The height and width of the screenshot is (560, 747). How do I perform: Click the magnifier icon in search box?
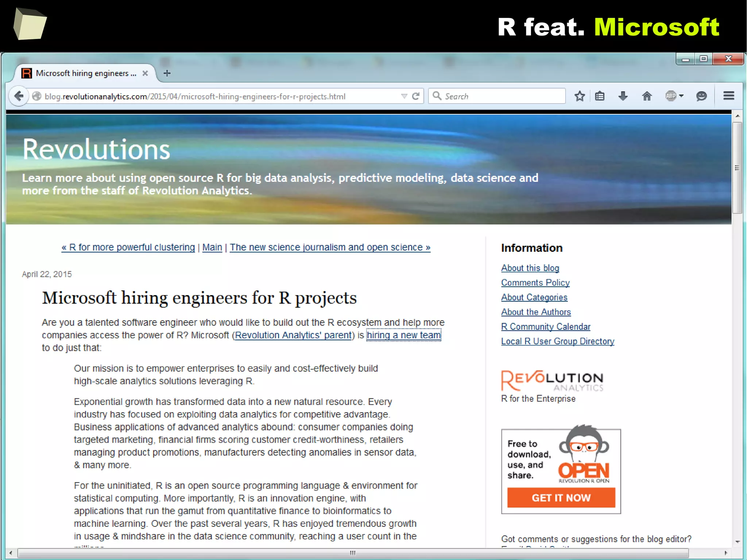click(437, 96)
